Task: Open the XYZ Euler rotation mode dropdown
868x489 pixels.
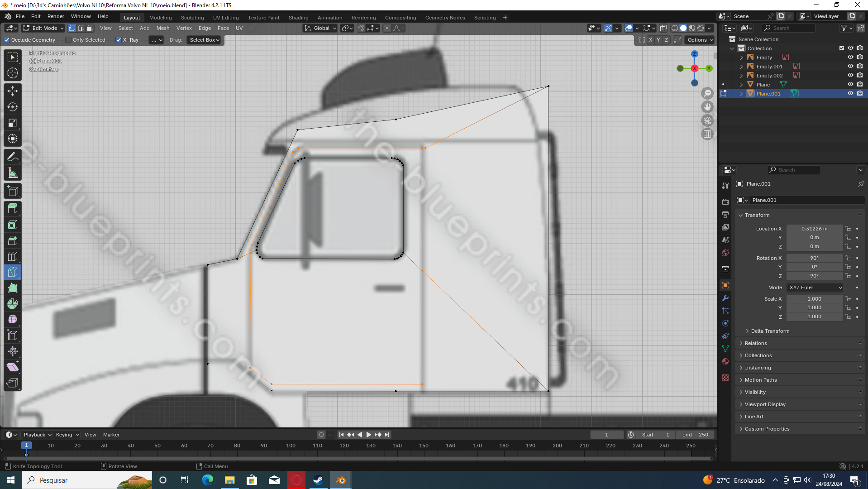Action: point(815,288)
